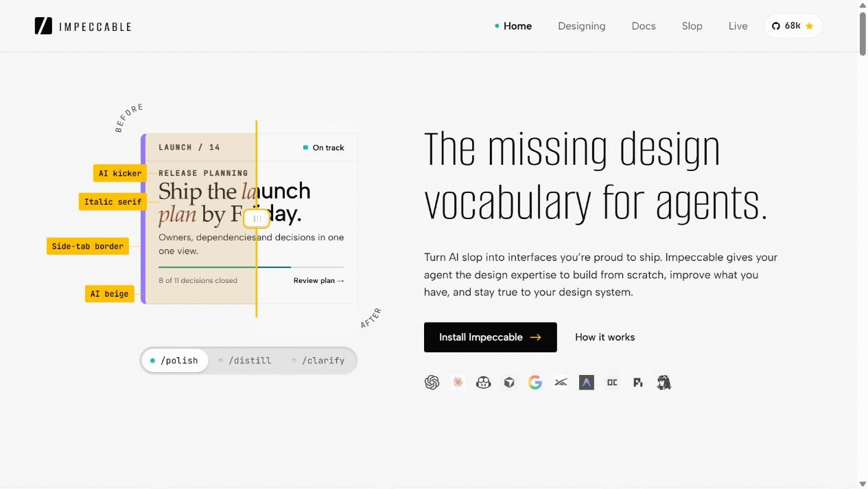Open the Live nav item
This screenshot has height=489, width=868.
pos(738,26)
